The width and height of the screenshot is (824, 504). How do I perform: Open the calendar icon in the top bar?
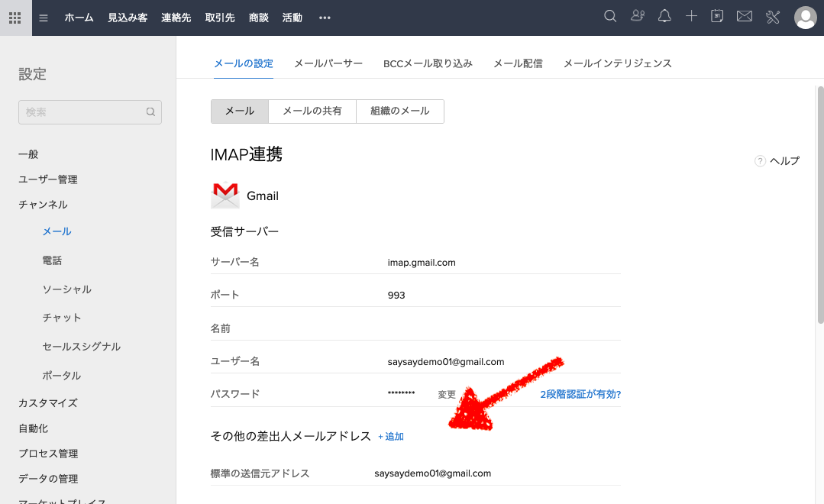point(716,17)
